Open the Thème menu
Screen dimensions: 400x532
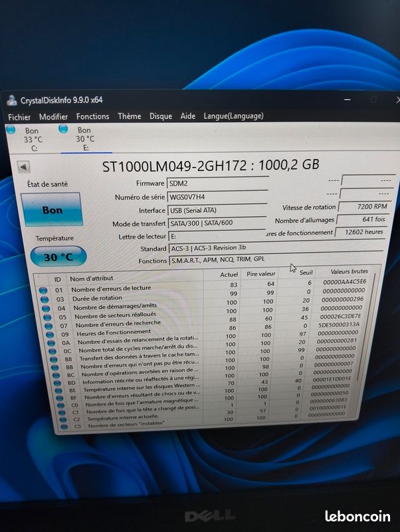[130, 116]
